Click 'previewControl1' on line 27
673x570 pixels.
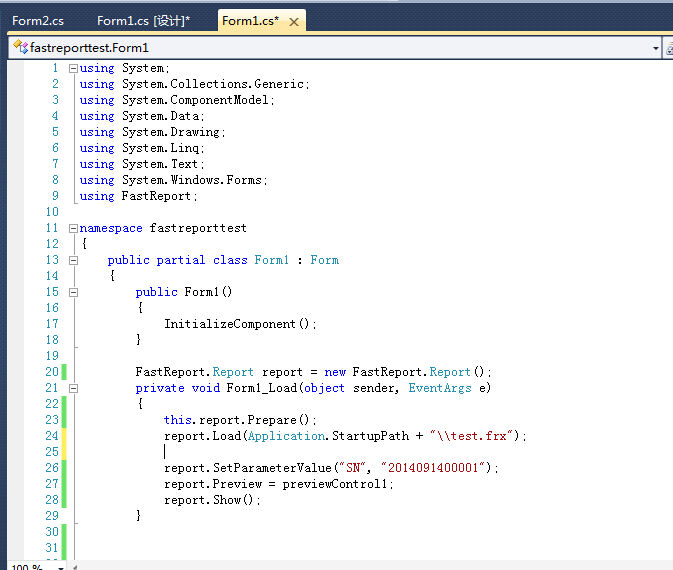point(335,484)
